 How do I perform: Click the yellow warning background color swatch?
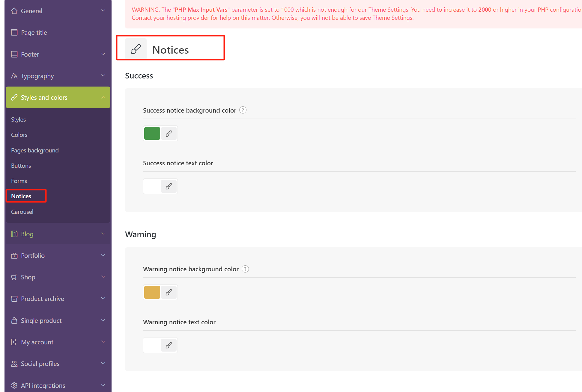click(152, 292)
